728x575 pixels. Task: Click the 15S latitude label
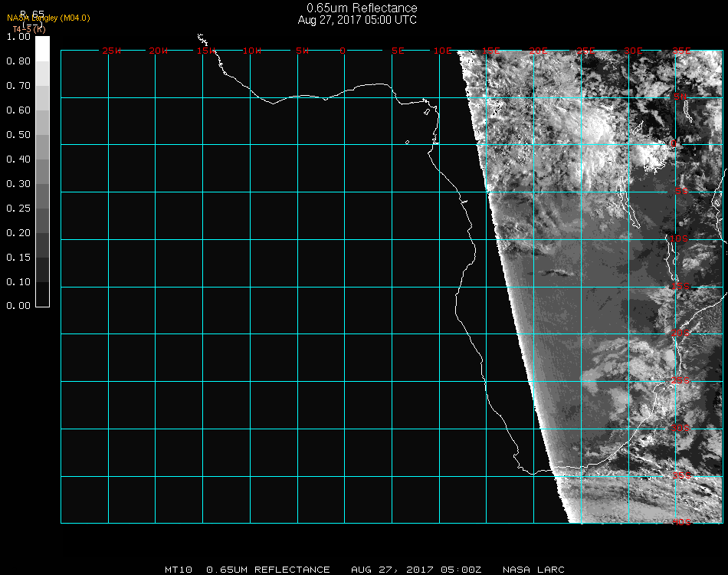680,286
